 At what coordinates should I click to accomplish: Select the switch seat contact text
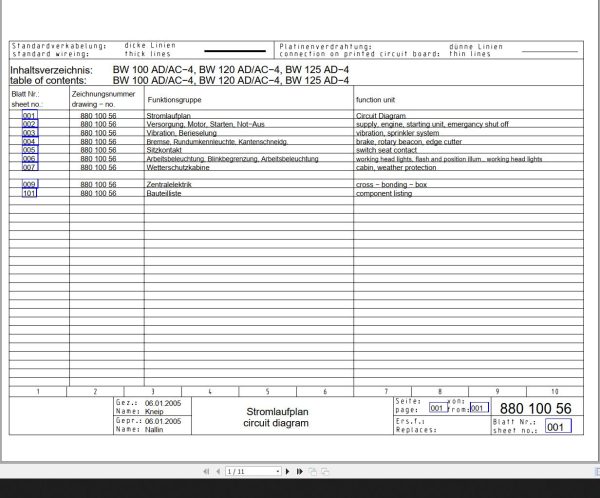coord(386,150)
